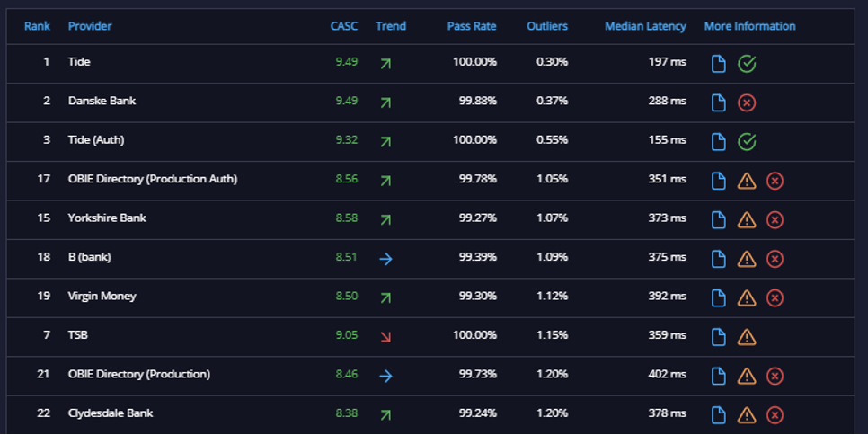Click the warning triangle for Yorkshire Bank
The image size is (868, 435).
pos(747,219)
